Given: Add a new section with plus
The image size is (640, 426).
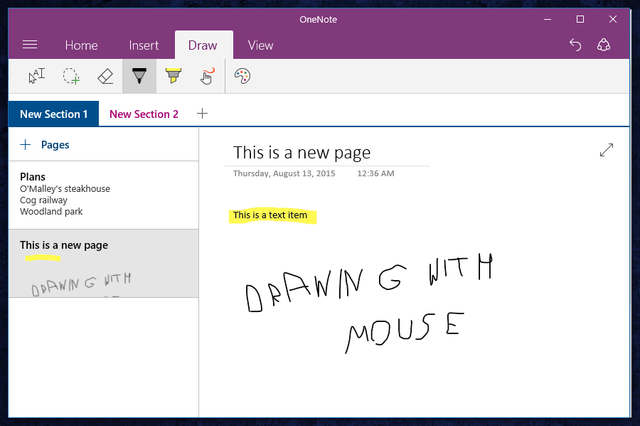Looking at the screenshot, I should 202,113.
